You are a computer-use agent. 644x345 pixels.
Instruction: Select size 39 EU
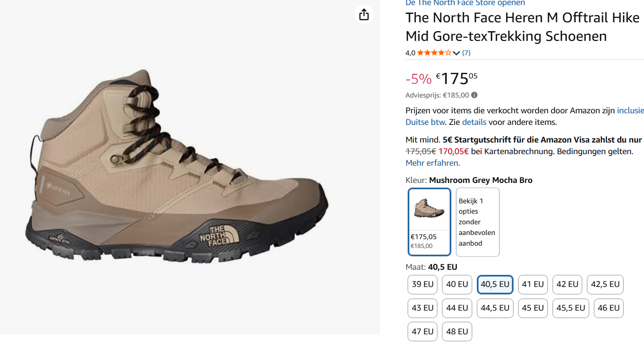(423, 284)
